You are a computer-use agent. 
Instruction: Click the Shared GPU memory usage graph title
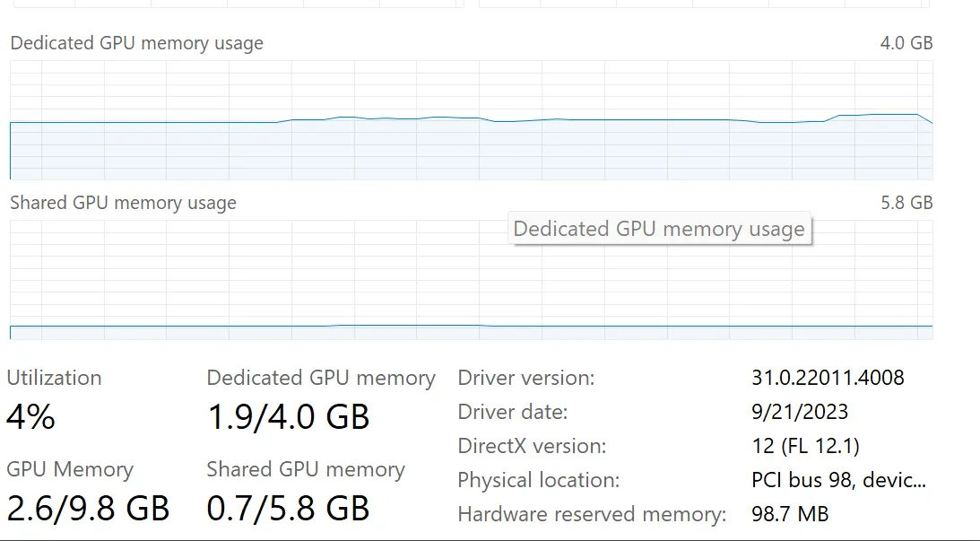click(x=123, y=203)
